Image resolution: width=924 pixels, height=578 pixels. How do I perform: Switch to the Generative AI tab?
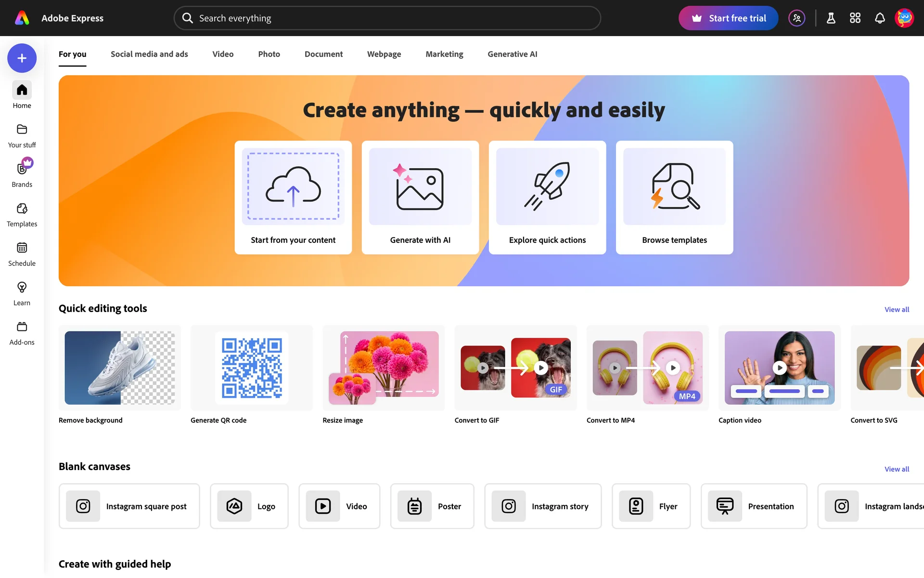(512, 54)
